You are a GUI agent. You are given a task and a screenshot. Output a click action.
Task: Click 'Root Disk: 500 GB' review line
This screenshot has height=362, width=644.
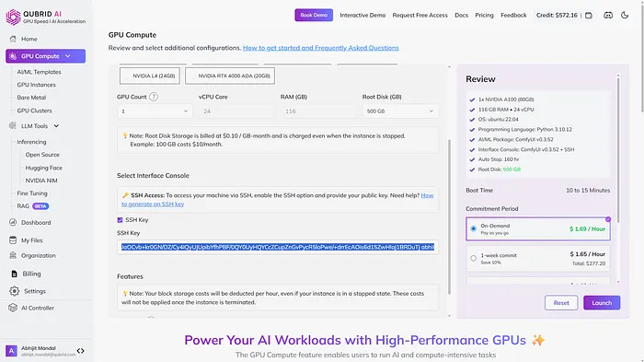[x=499, y=169]
